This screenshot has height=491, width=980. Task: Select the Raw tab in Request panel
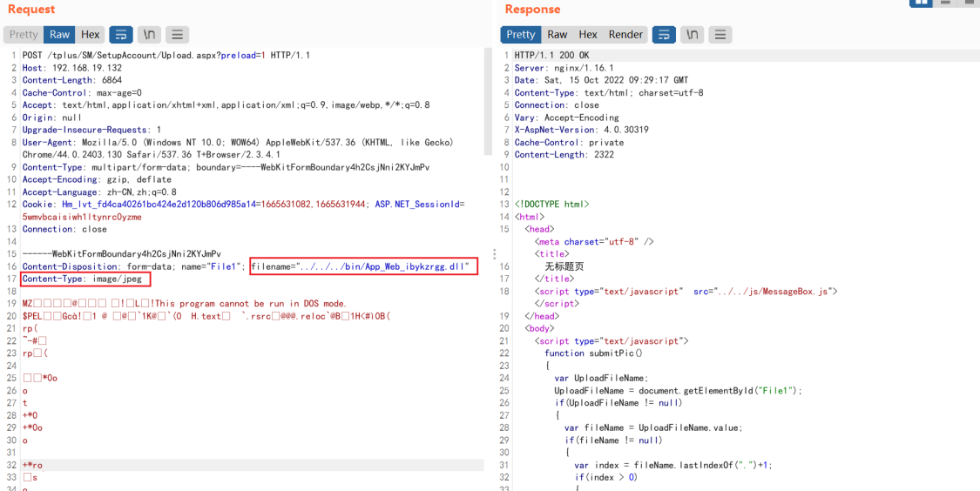[60, 34]
